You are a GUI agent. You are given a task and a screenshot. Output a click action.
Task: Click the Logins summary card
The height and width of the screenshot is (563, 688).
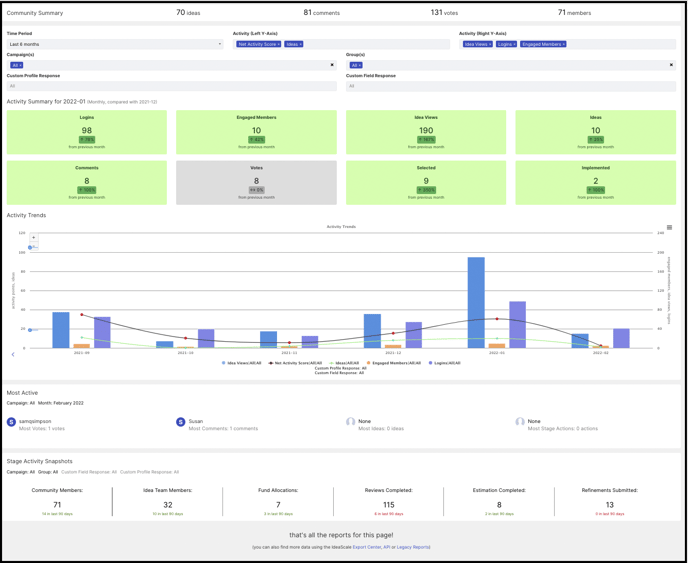point(87,132)
